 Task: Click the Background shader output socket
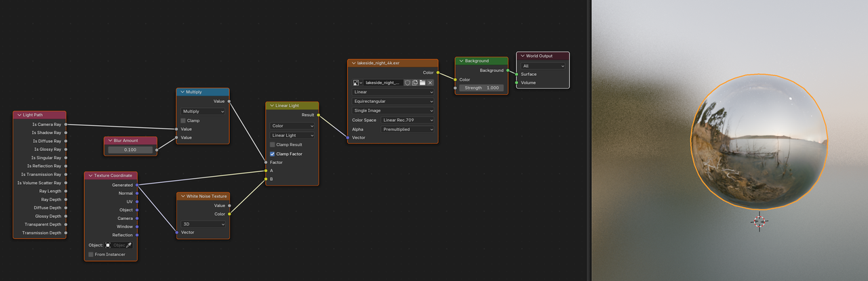pyautogui.click(x=508, y=70)
